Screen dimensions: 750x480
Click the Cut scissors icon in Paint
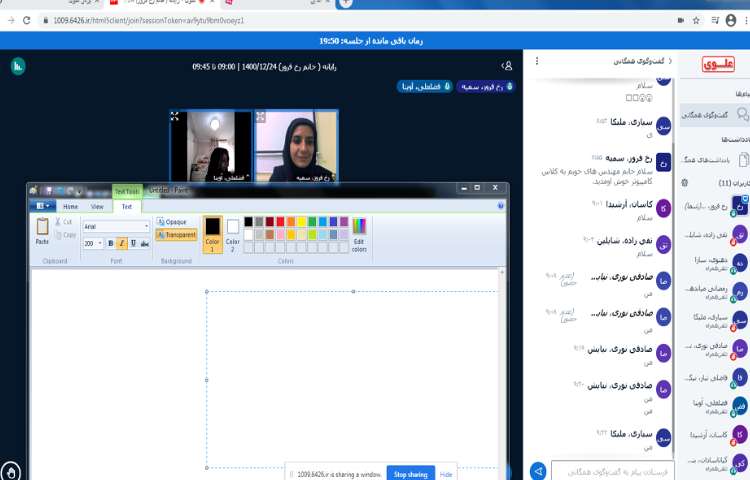click(58, 222)
